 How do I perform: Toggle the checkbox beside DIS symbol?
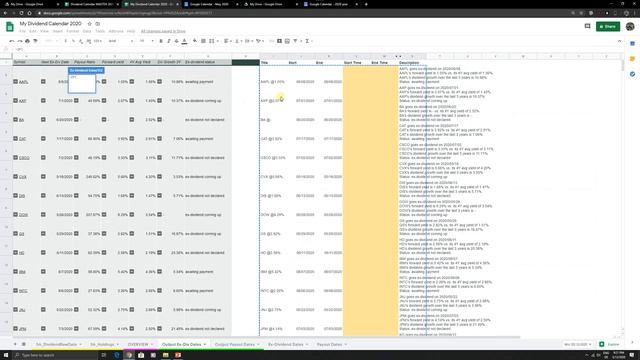pos(16,196)
